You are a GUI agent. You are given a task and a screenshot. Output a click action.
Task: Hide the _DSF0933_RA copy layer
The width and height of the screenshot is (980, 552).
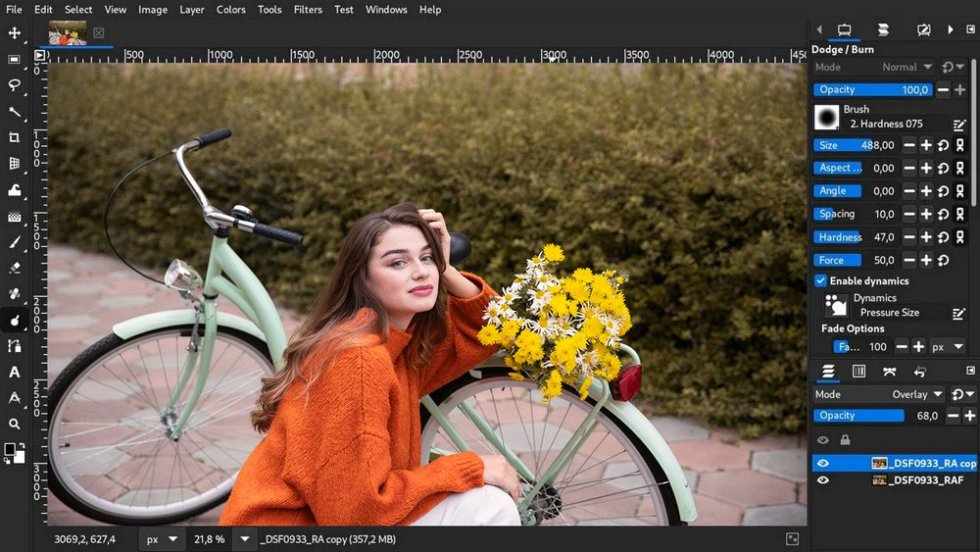pos(823,463)
